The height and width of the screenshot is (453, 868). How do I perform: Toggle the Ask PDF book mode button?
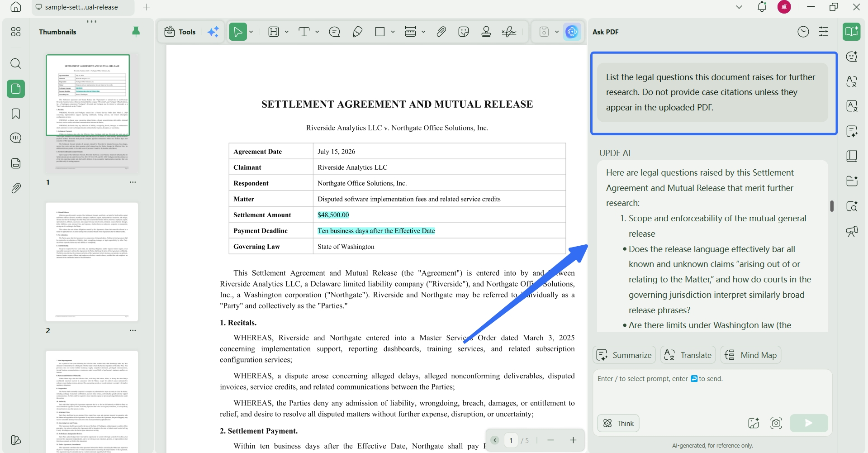[x=852, y=32]
